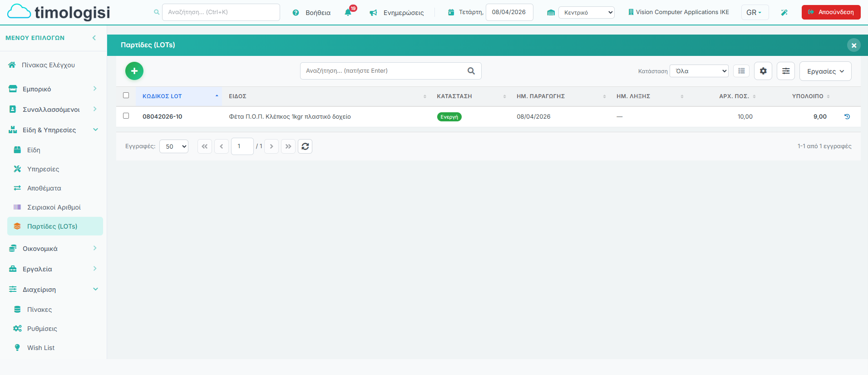Open the filters sliders icon

pos(786,71)
